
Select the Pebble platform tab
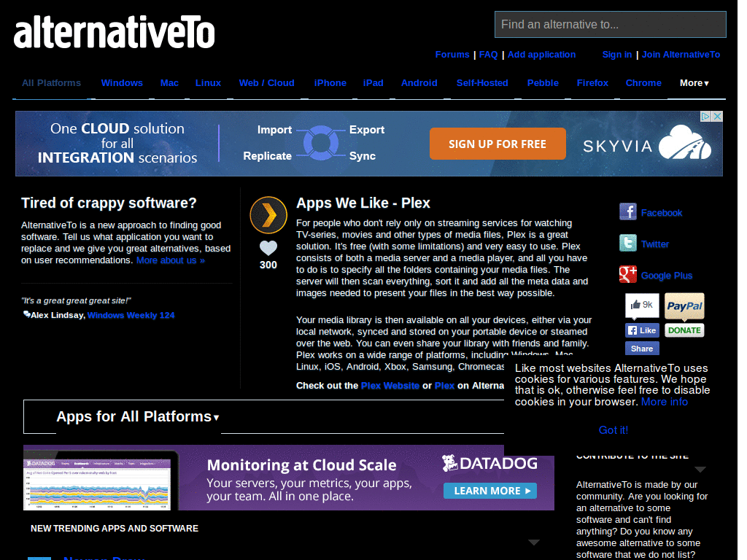tap(543, 83)
